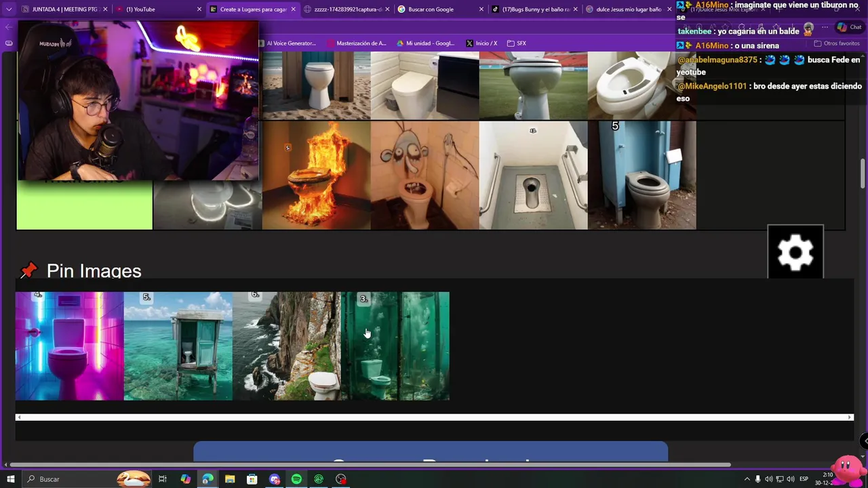The image size is (868, 488).
Task: Open the SFX bookmarks folder
Action: point(517,43)
